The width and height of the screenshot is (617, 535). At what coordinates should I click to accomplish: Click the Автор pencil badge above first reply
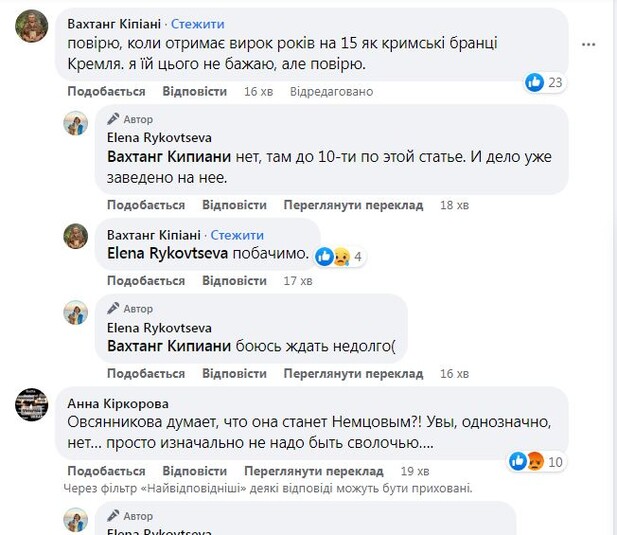(x=114, y=119)
